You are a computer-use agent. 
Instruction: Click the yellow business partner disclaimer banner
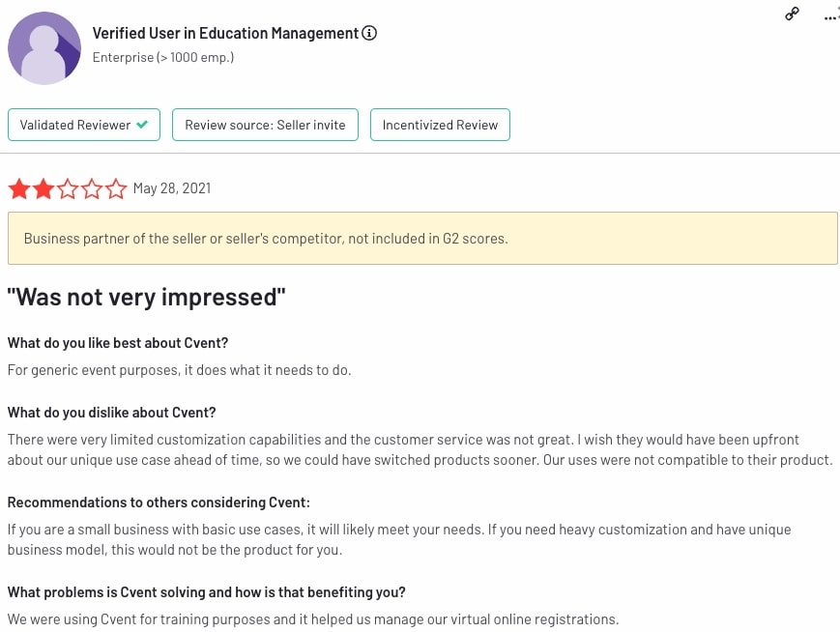coord(422,238)
